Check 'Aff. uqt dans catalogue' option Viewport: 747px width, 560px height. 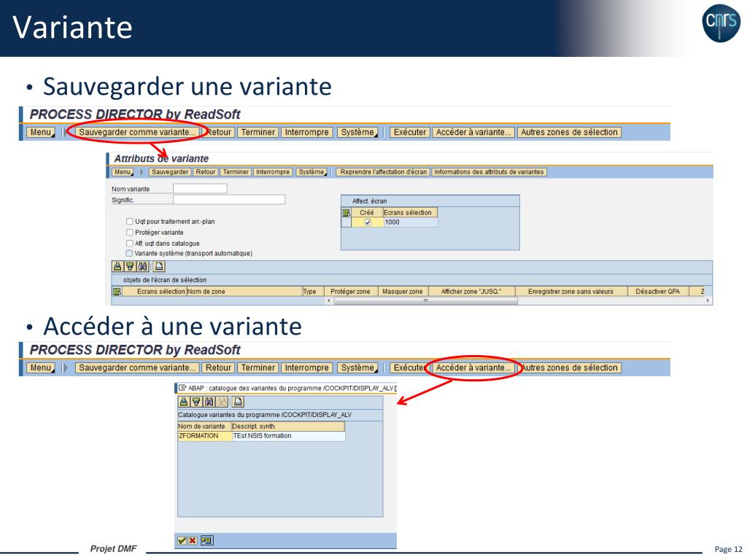click(130, 244)
